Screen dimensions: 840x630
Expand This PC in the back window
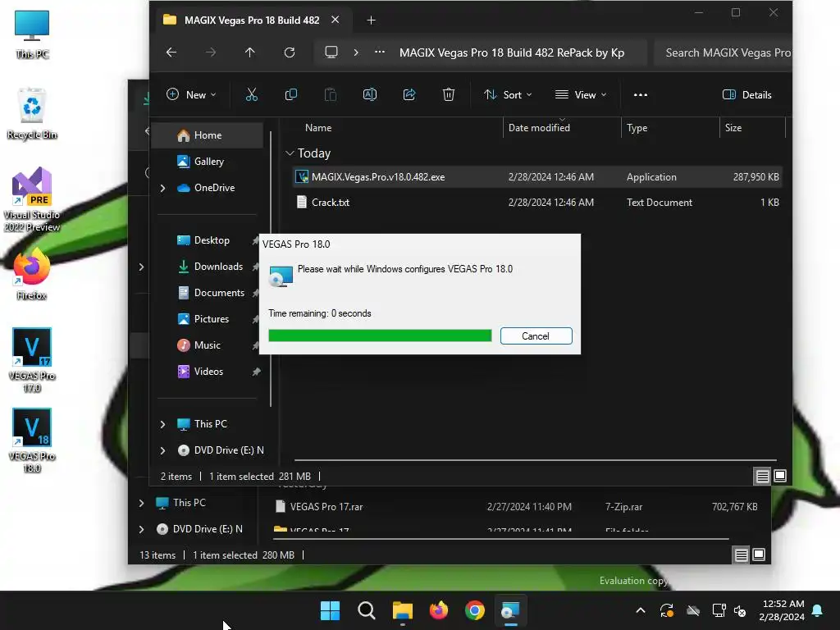point(141,503)
